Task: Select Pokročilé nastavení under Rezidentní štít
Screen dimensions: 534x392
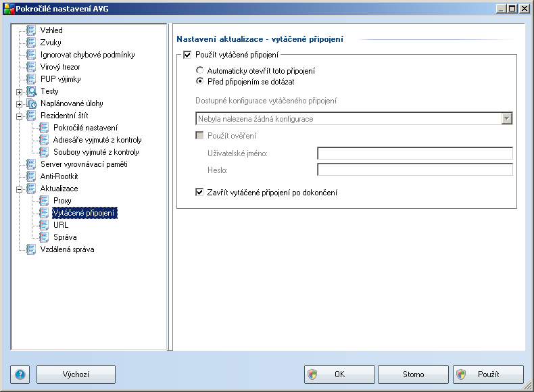Action: [x=85, y=128]
